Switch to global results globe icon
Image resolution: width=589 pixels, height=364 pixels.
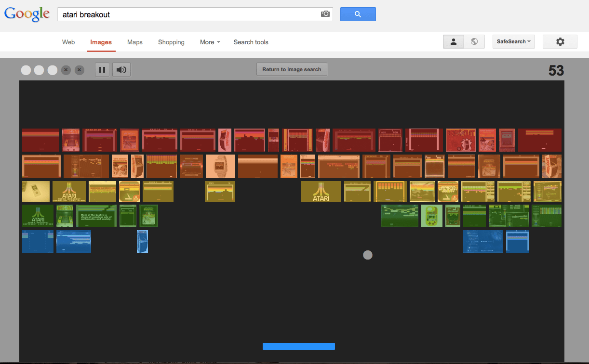474,42
